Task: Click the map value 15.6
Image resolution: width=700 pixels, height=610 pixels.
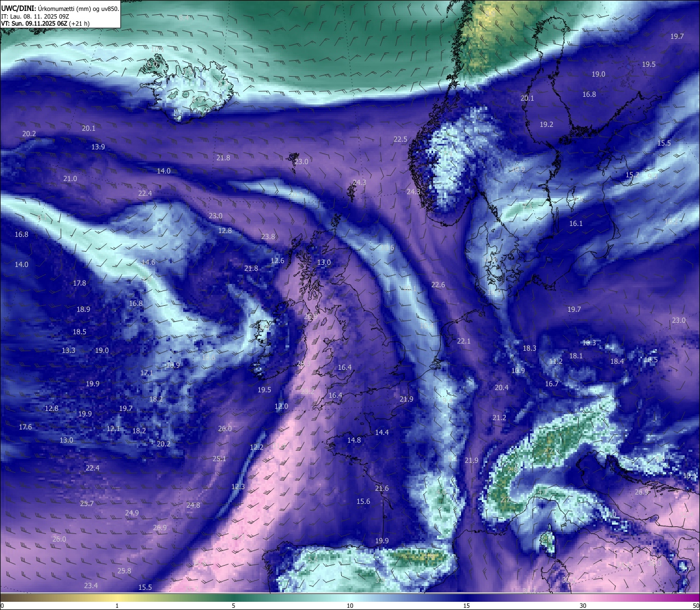Action: tap(363, 501)
